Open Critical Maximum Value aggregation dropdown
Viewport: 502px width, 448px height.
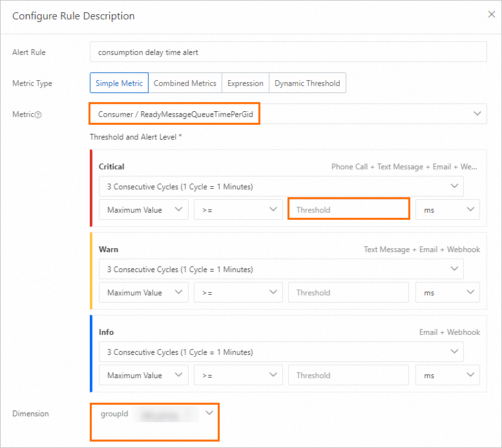tap(143, 209)
